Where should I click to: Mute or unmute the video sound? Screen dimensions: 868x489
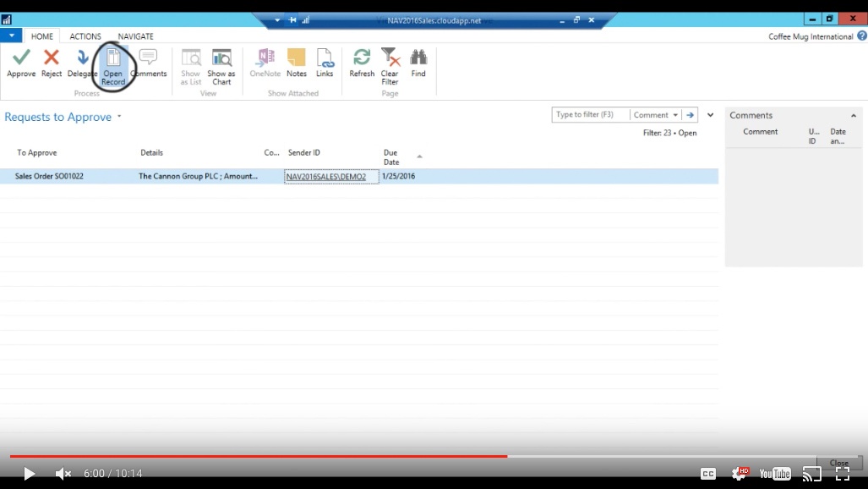[63, 474]
